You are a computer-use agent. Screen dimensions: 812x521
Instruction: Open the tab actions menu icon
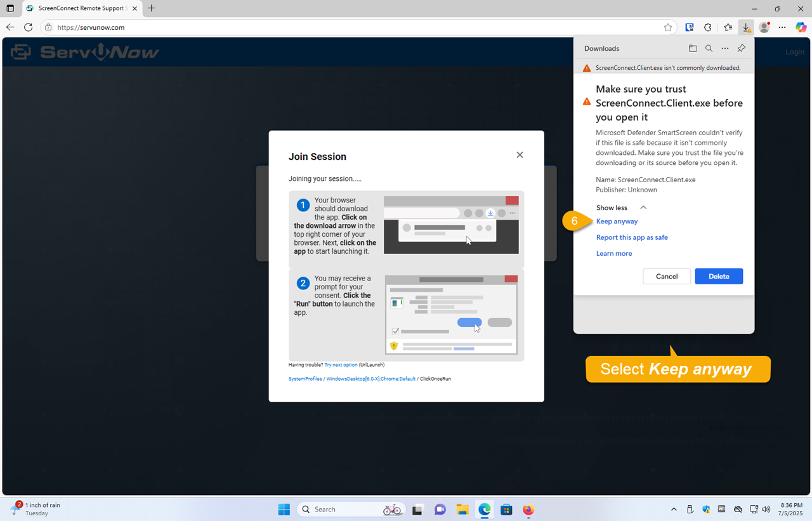10,9
